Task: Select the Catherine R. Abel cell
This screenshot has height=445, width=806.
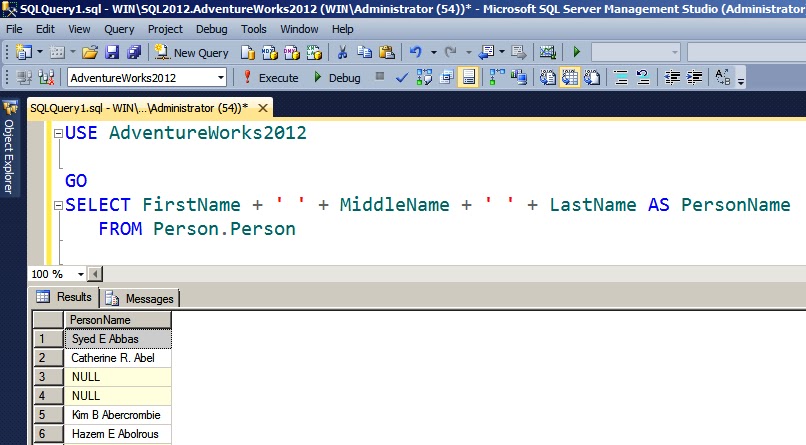Action: pyautogui.click(x=118, y=358)
